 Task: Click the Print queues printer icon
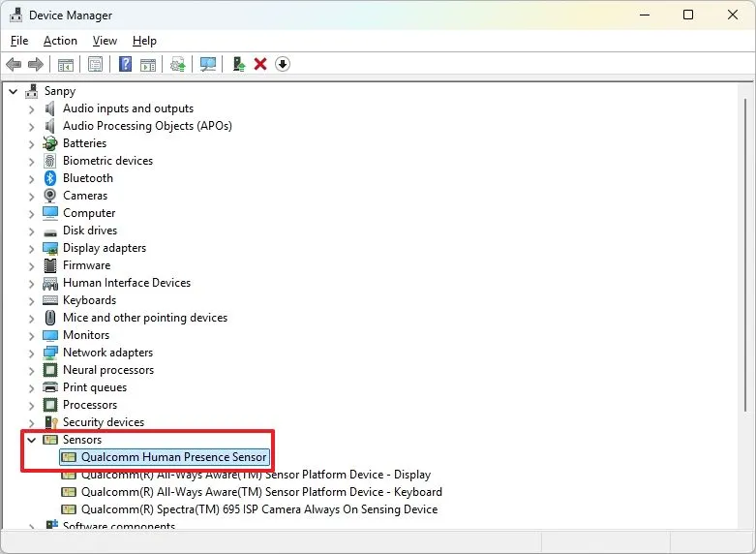[x=50, y=387]
